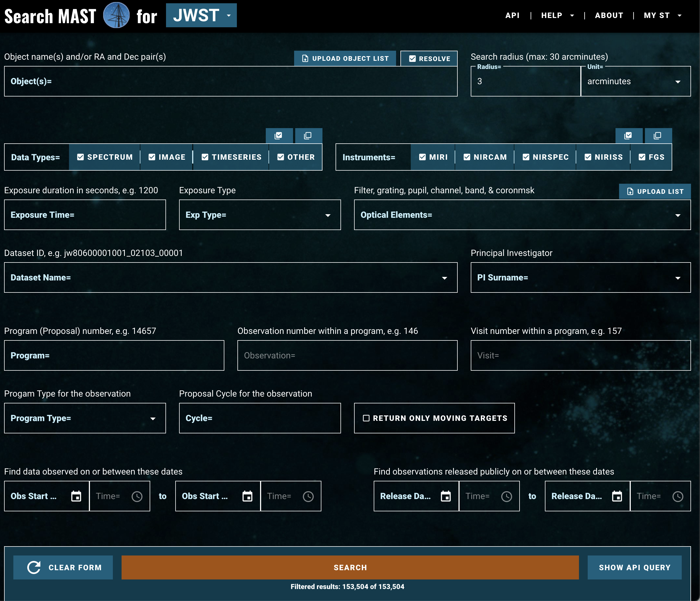
Task: Click 'Search radius (max: 30 arcminutes)' label
Action: 539,57
